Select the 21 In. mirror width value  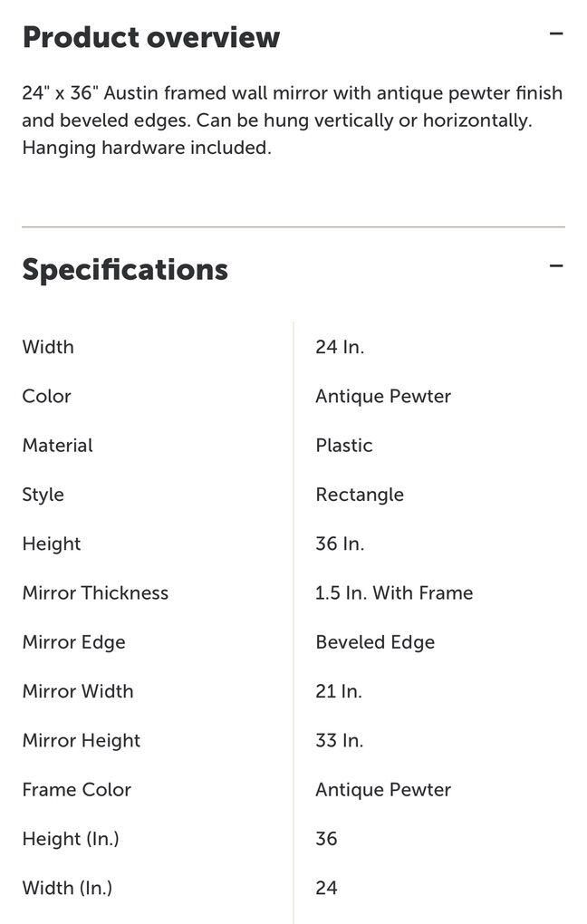(339, 691)
